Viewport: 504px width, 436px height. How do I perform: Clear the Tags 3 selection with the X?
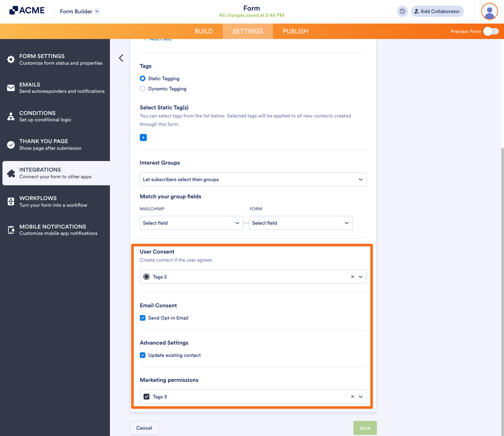(352, 397)
